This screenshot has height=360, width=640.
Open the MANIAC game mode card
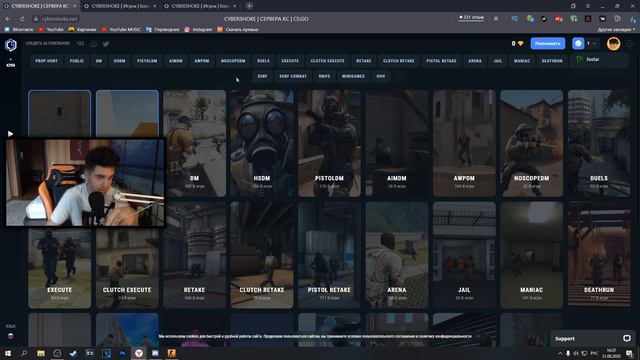coord(531,255)
